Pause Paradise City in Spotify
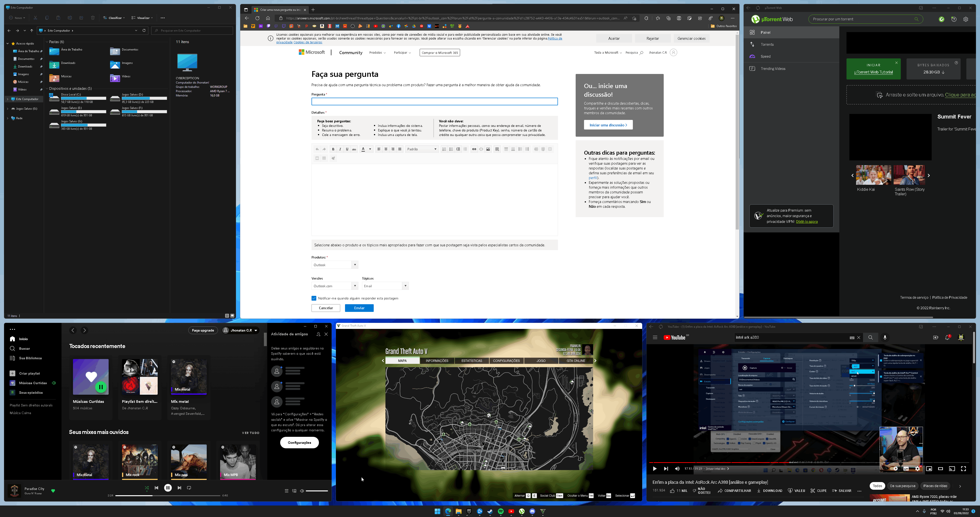 tap(168, 488)
